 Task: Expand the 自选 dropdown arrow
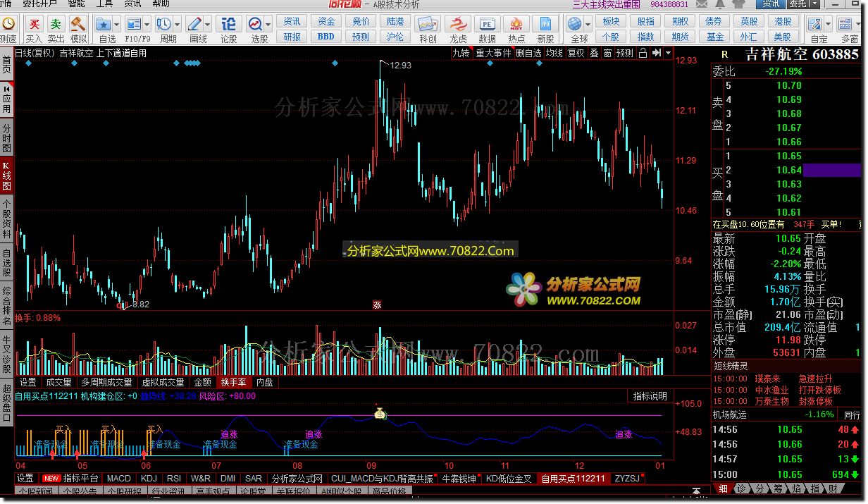pyautogui.click(x=116, y=25)
